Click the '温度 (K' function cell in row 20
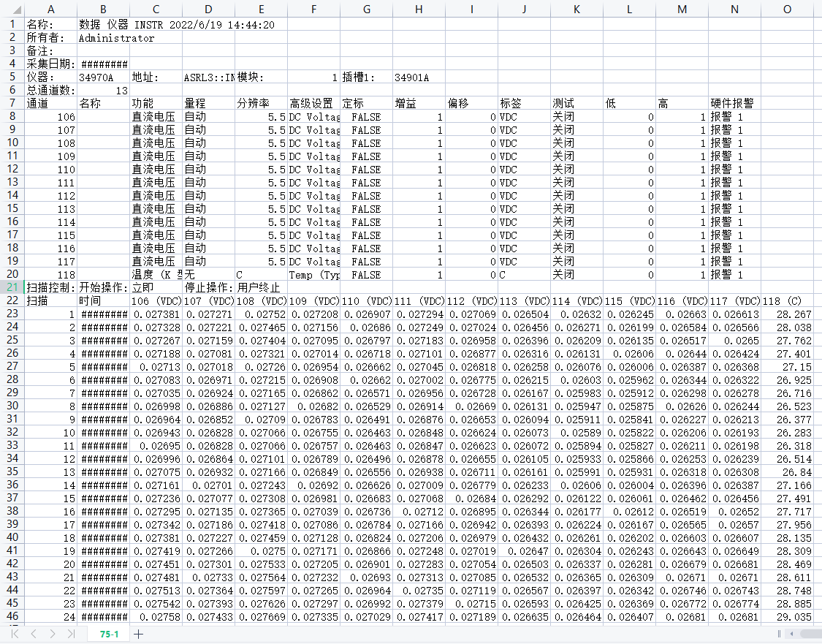 click(156, 274)
